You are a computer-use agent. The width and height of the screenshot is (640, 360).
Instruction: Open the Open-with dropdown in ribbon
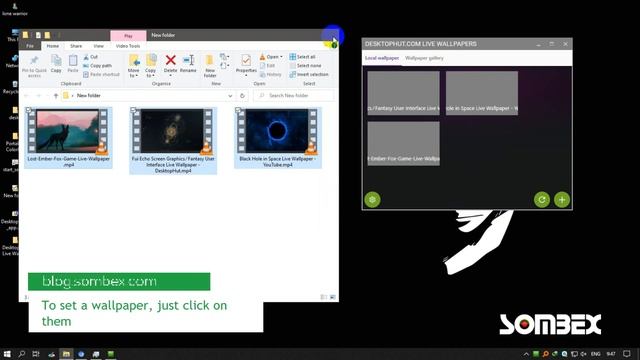pyautogui.click(x=281, y=57)
